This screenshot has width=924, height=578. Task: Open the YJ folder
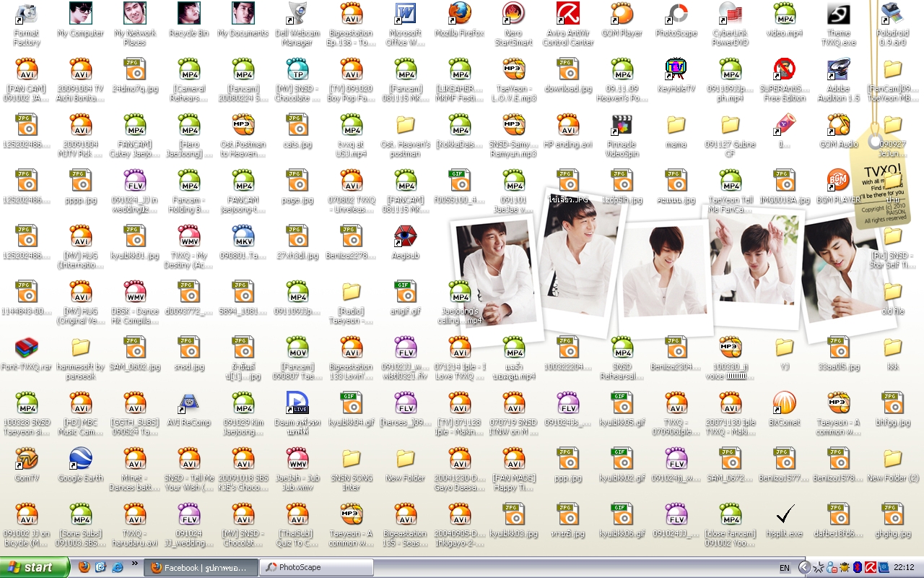pos(785,347)
